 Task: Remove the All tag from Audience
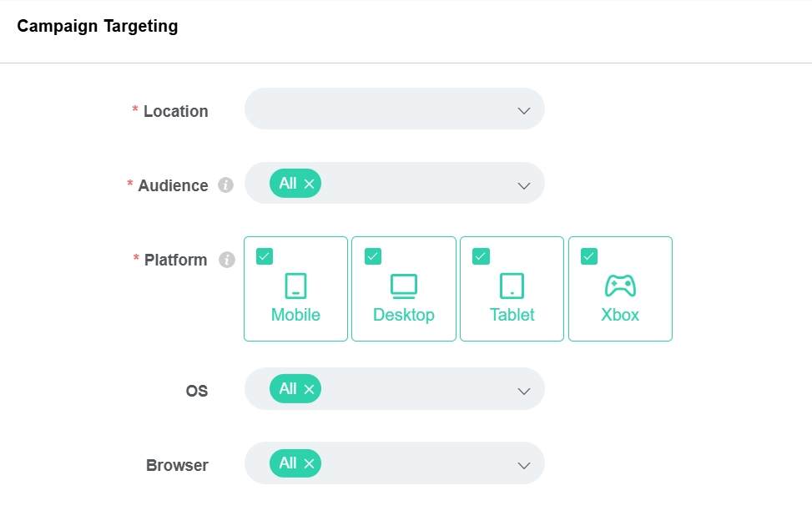click(309, 184)
